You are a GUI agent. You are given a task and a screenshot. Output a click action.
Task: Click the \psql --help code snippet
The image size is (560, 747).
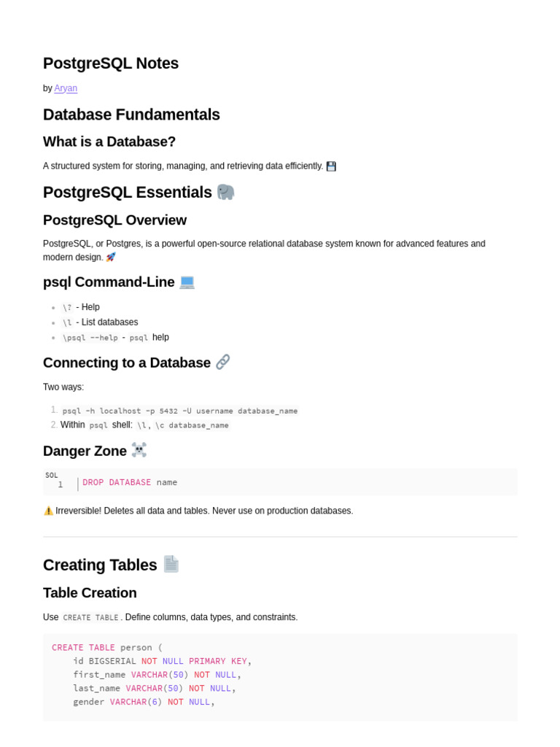pyautogui.click(x=90, y=338)
